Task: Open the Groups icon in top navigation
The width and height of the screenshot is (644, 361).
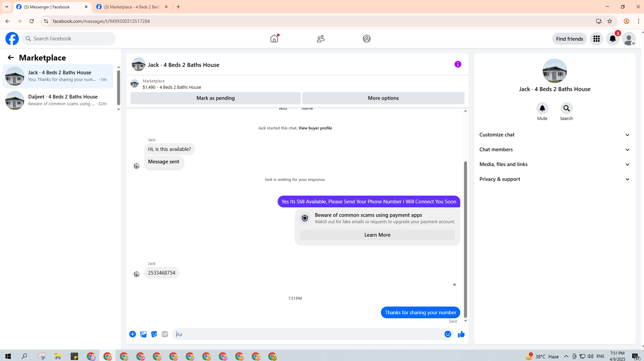Action: [367, 39]
